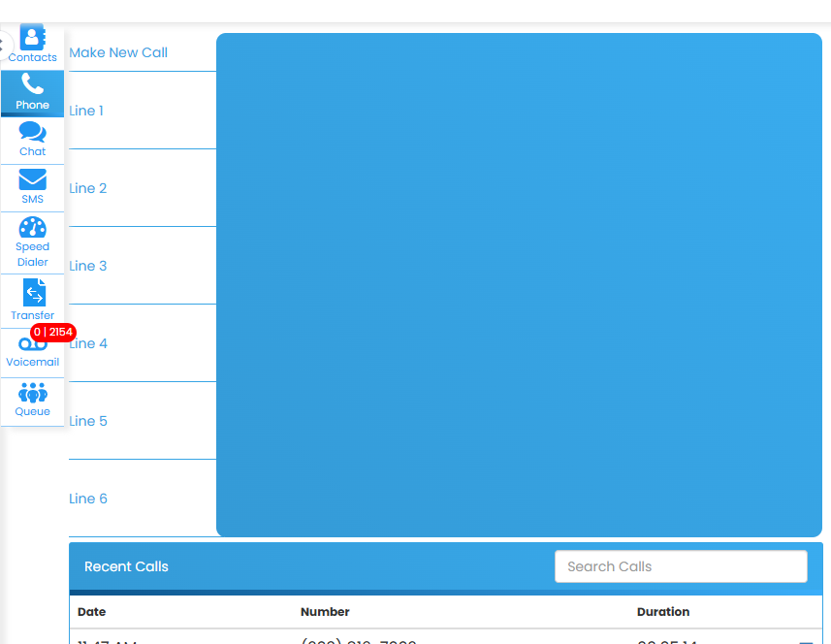This screenshot has width=831, height=644.
Task: Switch to Line 5
Action: pos(88,421)
